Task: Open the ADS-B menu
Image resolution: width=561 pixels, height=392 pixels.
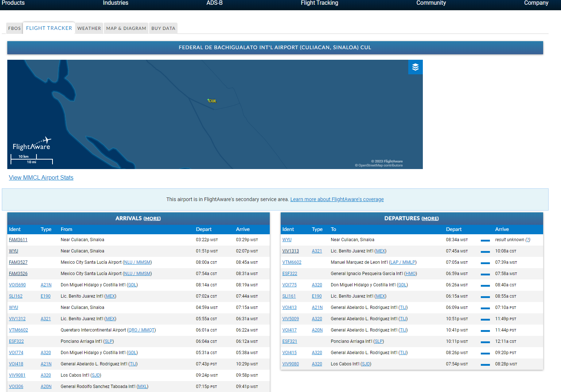Action: (x=214, y=3)
